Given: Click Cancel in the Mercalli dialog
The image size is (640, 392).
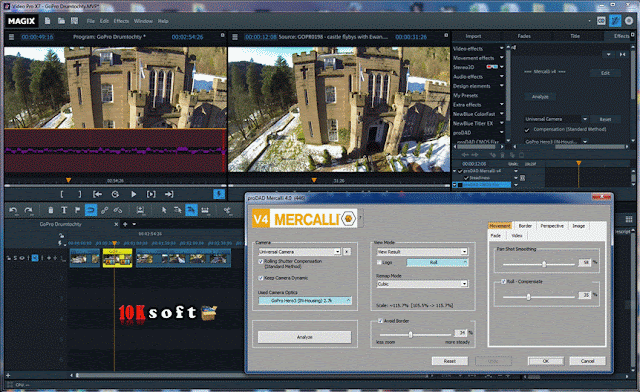Looking at the screenshot, I should click(587, 361).
